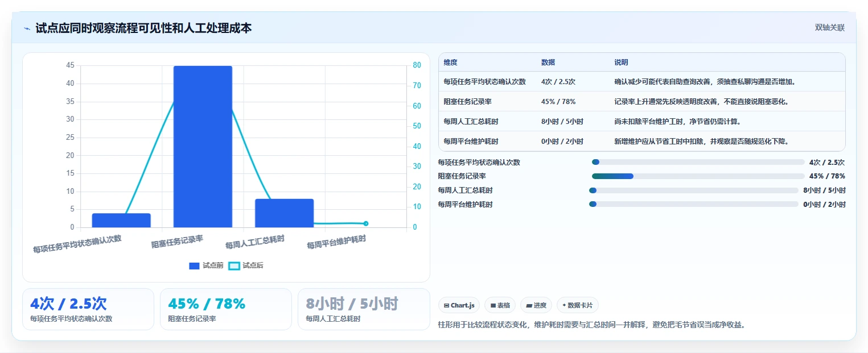
Task: Click the 数据卡片 chip
Action: coord(577,305)
